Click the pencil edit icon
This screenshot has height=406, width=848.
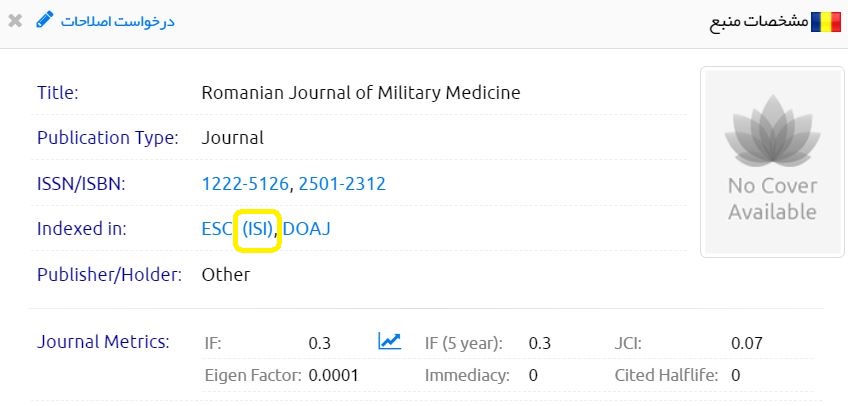coord(45,20)
